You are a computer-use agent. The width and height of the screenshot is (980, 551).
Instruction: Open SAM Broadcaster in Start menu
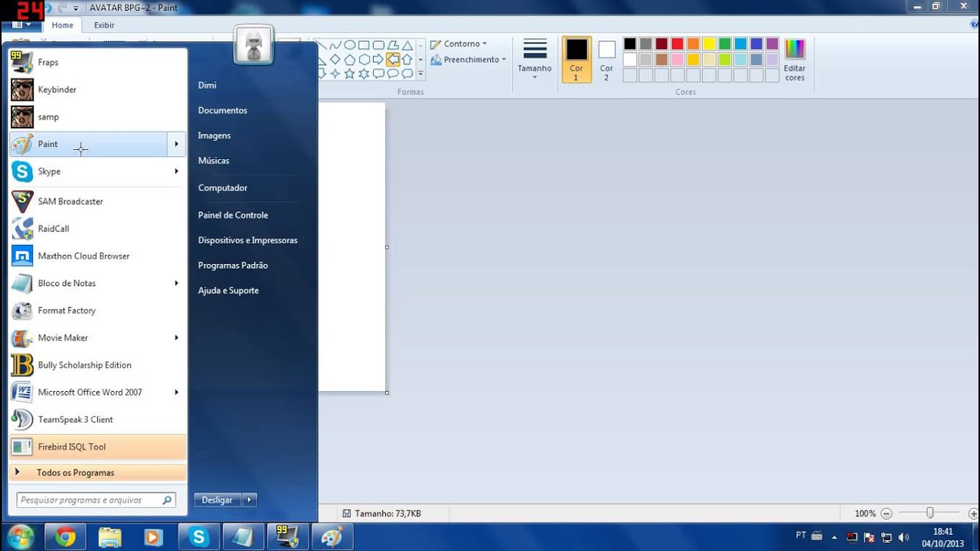coord(97,201)
